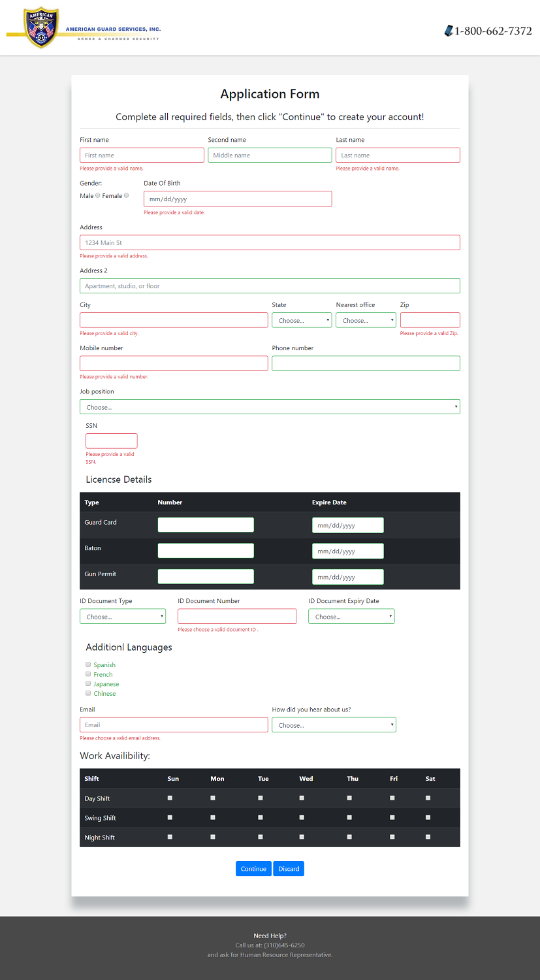This screenshot has width=540, height=980.
Task: Click the Discard button
Action: pos(288,868)
